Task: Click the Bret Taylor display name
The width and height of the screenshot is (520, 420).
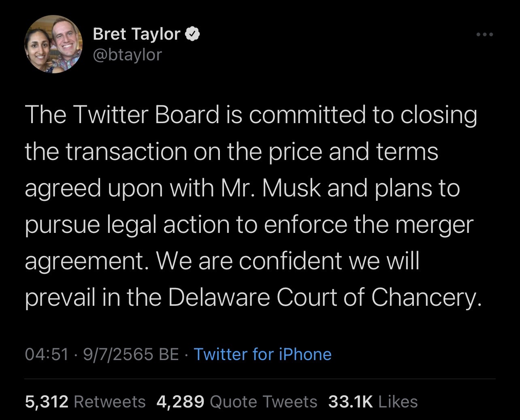Action: click(x=136, y=34)
